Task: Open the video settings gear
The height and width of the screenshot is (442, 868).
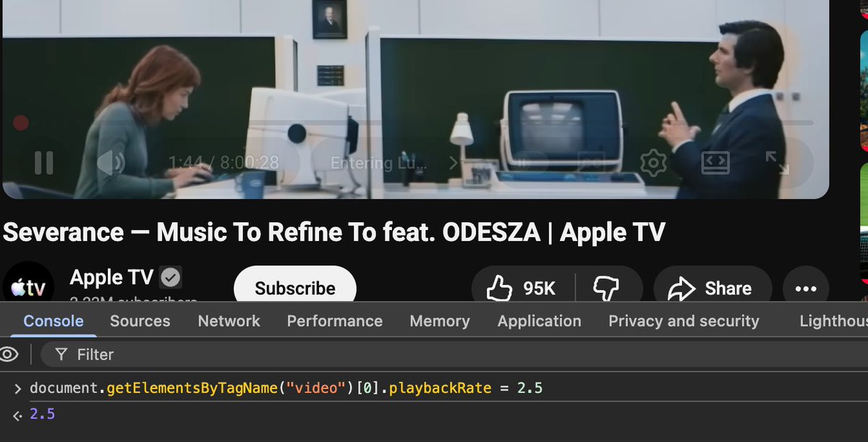Action: (x=653, y=163)
